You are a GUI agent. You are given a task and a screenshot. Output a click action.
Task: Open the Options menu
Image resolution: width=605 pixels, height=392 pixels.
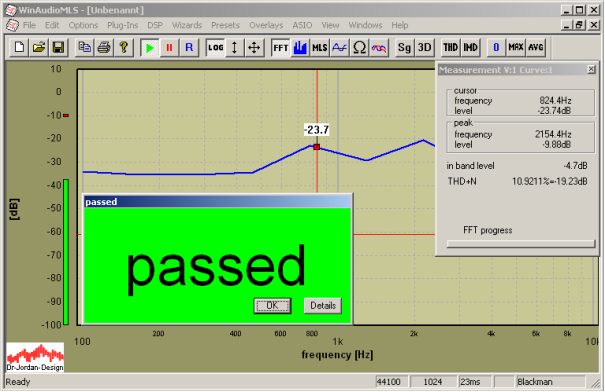click(83, 25)
